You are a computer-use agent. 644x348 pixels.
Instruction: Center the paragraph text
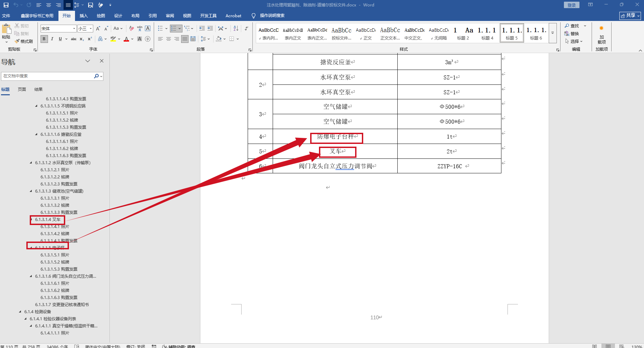(x=169, y=39)
